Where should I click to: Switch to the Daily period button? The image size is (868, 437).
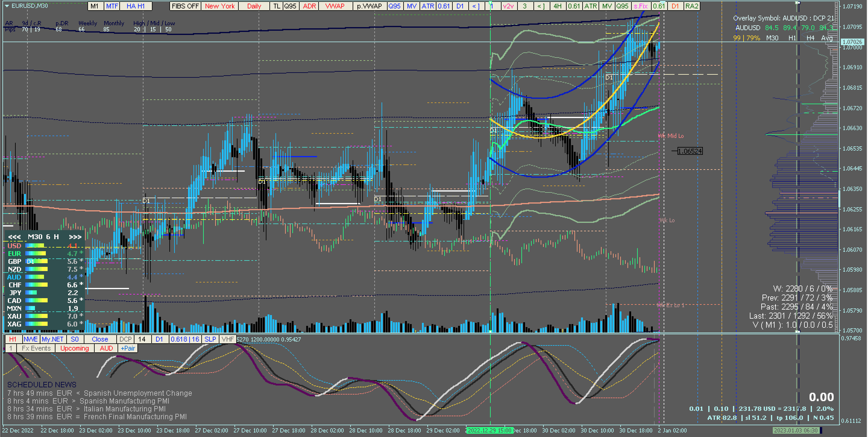[x=254, y=6]
